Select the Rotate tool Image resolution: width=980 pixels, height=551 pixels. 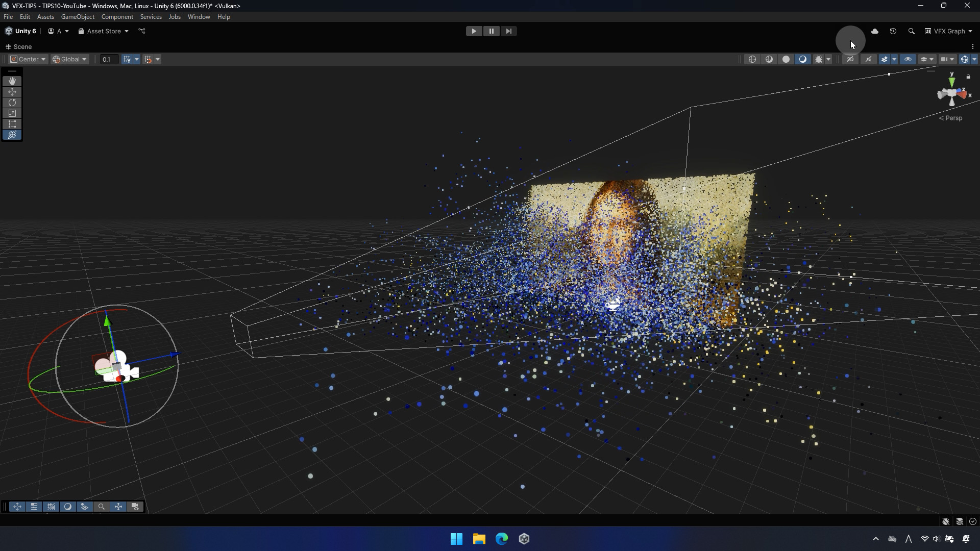12,103
